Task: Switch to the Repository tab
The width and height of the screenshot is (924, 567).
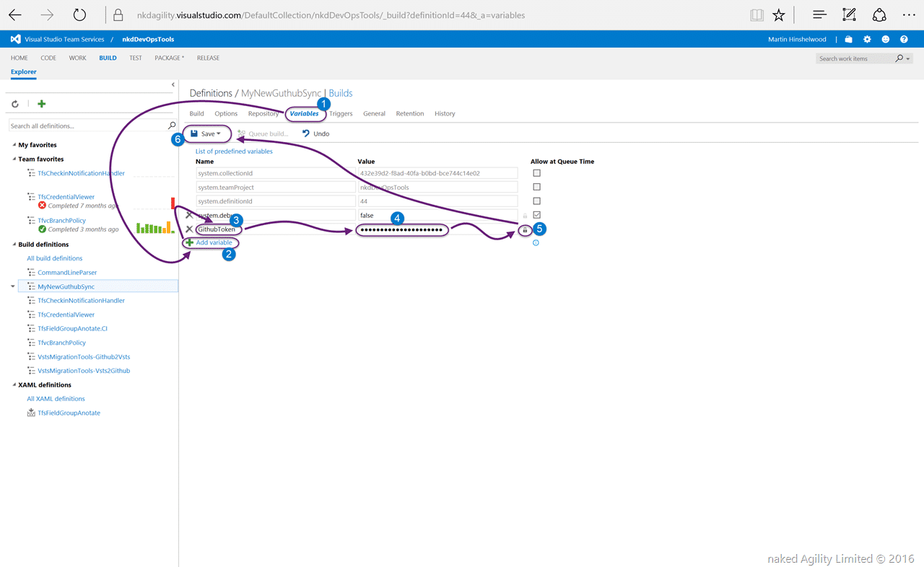Action: (x=263, y=113)
